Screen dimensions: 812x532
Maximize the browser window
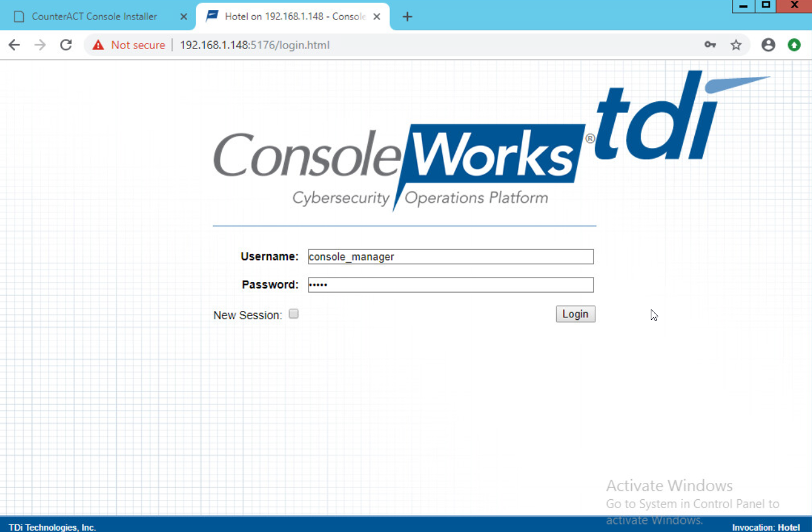766,6
